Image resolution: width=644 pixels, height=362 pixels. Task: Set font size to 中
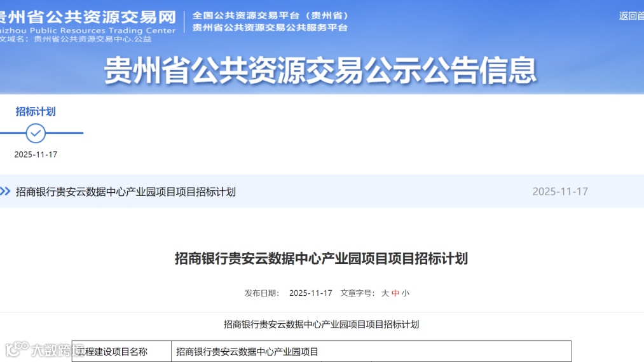pos(395,293)
